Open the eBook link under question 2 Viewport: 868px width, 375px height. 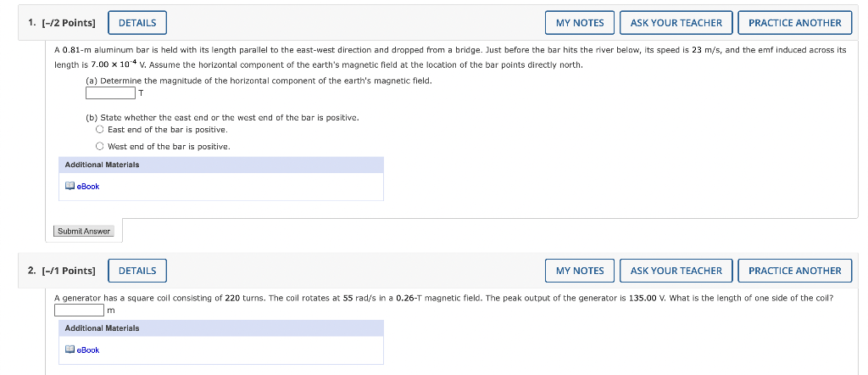point(88,350)
